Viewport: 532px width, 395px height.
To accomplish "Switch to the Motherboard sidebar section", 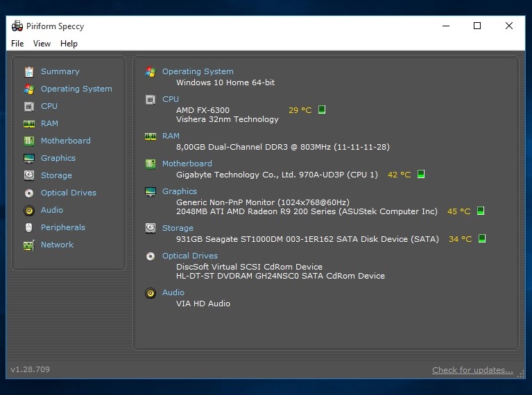I will 66,141.
